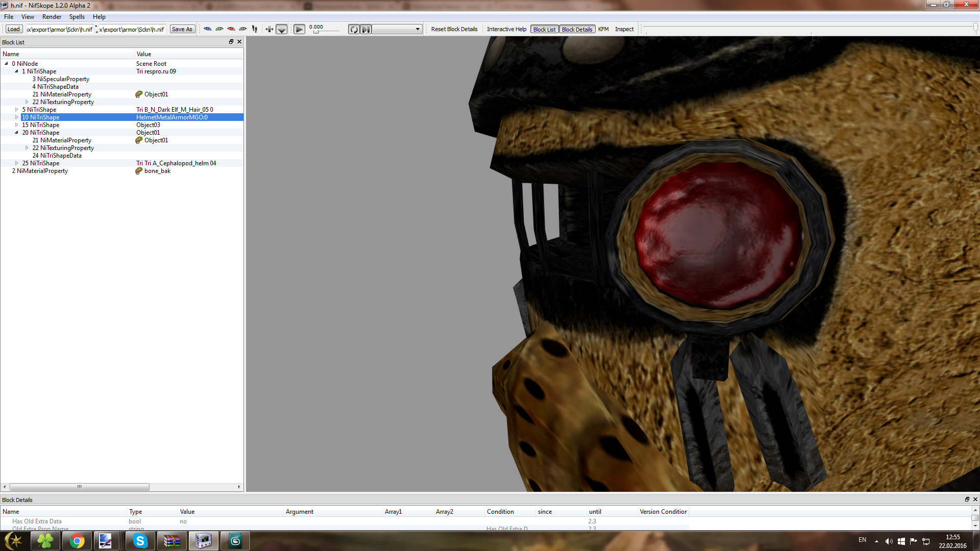Edit the save file path field
Image resolution: width=980 pixels, height=551 pixels.
[132, 29]
